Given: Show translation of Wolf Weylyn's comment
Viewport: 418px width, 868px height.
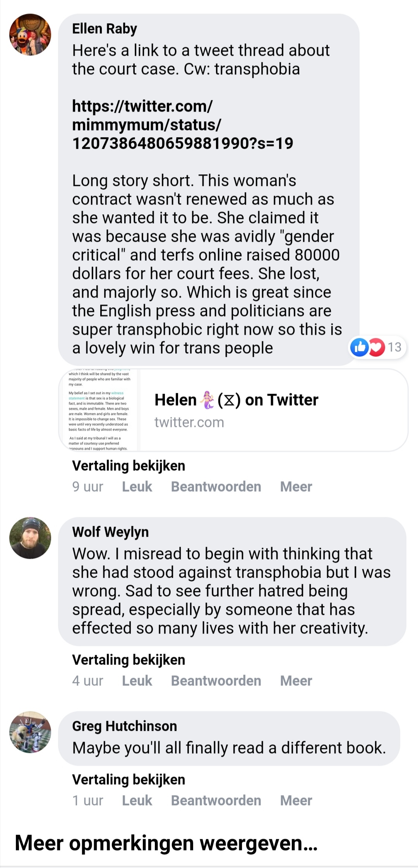Looking at the screenshot, I should click(x=128, y=660).
